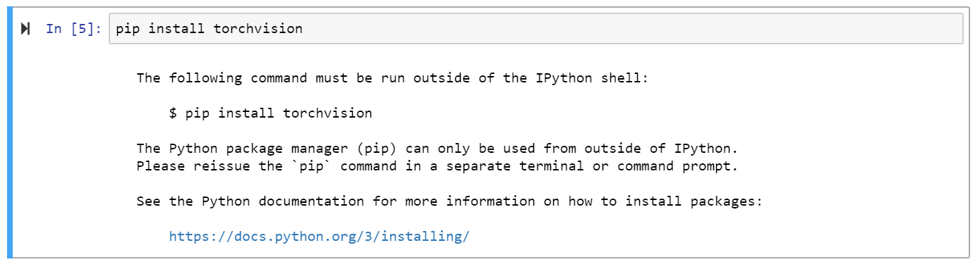The height and width of the screenshot is (262, 980).
Task: Focus the pip install torchvision code input
Action: point(536,29)
